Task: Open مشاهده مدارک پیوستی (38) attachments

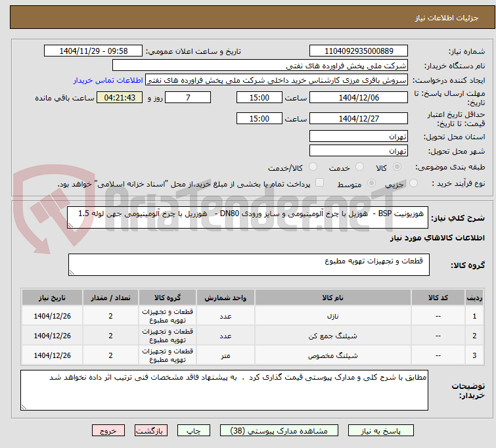Action: (x=279, y=431)
